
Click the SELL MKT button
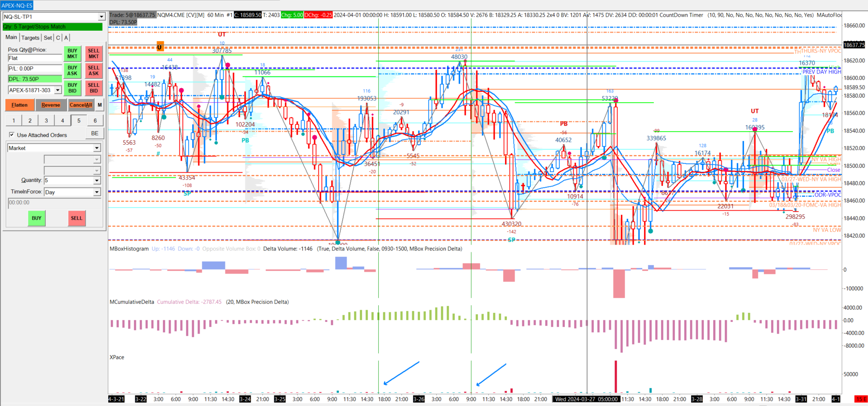pos(94,54)
